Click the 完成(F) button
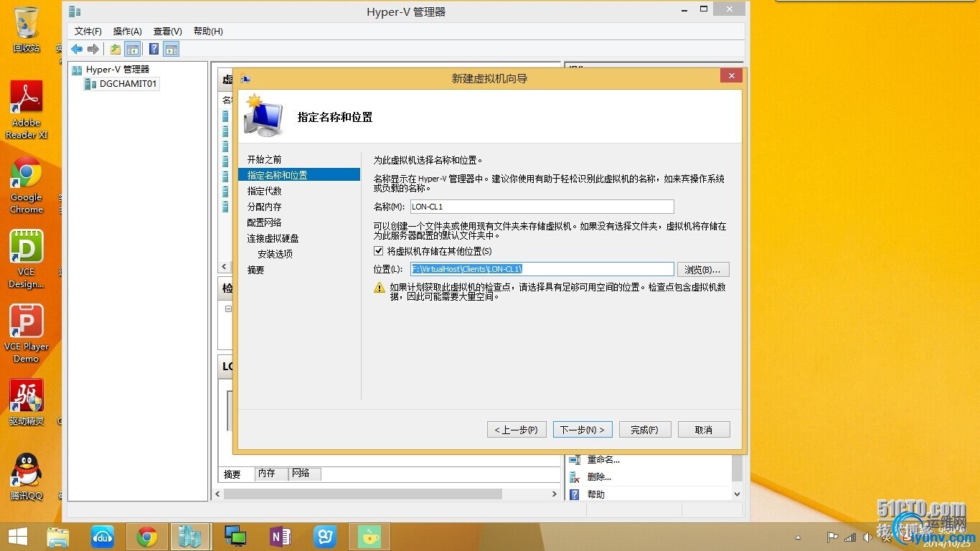 644,430
